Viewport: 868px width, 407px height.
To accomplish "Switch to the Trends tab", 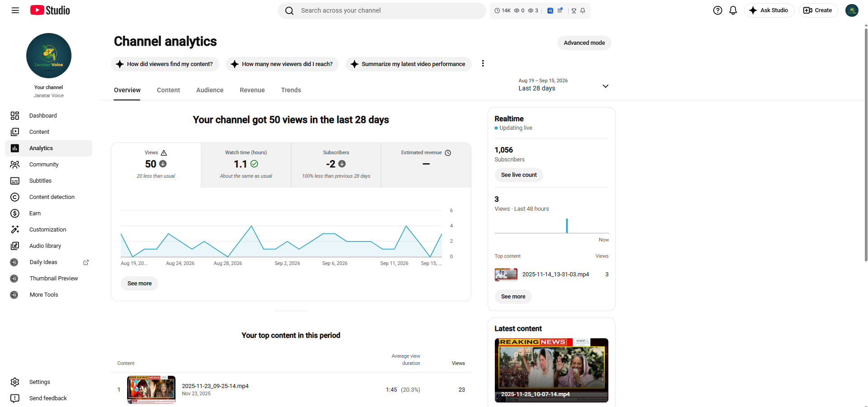I will (291, 90).
